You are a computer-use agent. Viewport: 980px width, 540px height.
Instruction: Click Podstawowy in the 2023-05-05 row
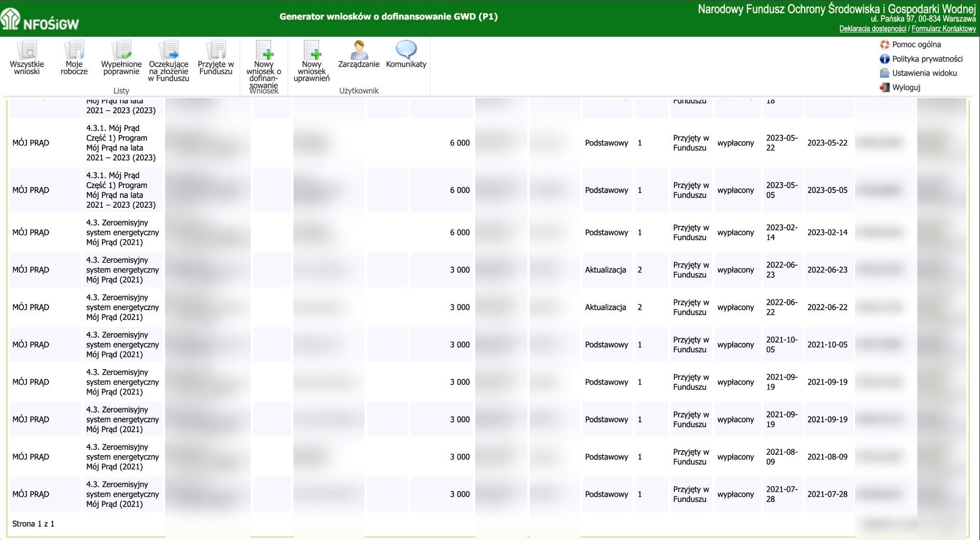point(606,190)
